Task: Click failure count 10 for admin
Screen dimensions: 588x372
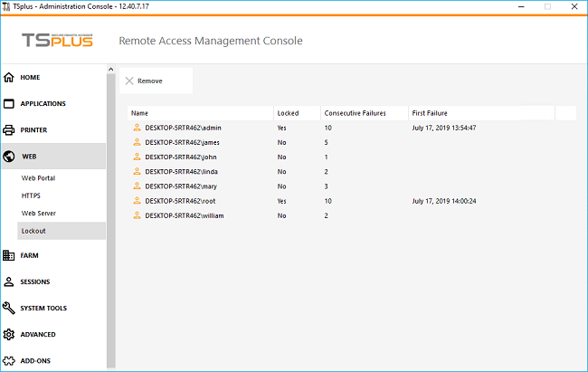Action: [x=328, y=128]
